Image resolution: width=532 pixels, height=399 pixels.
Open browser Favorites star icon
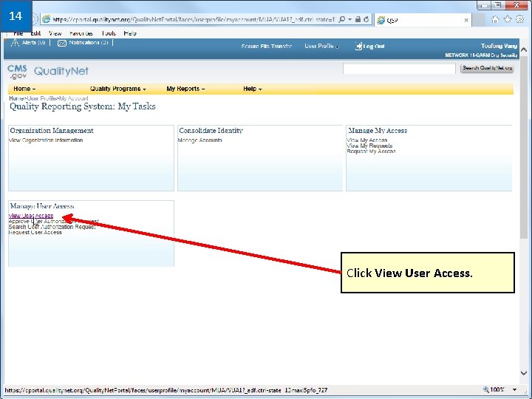pyautogui.click(x=507, y=19)
